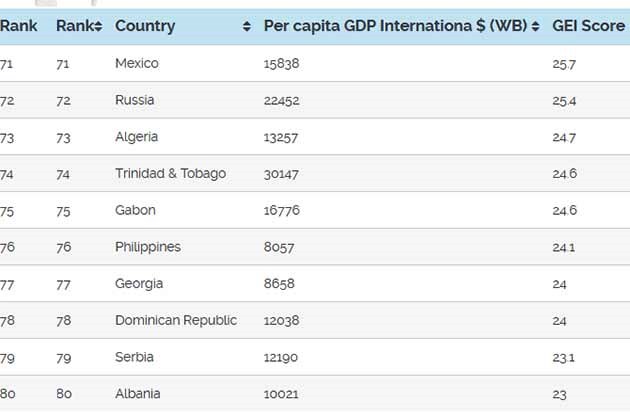Click Mexico's GEI score 25.7

point(564,64)
